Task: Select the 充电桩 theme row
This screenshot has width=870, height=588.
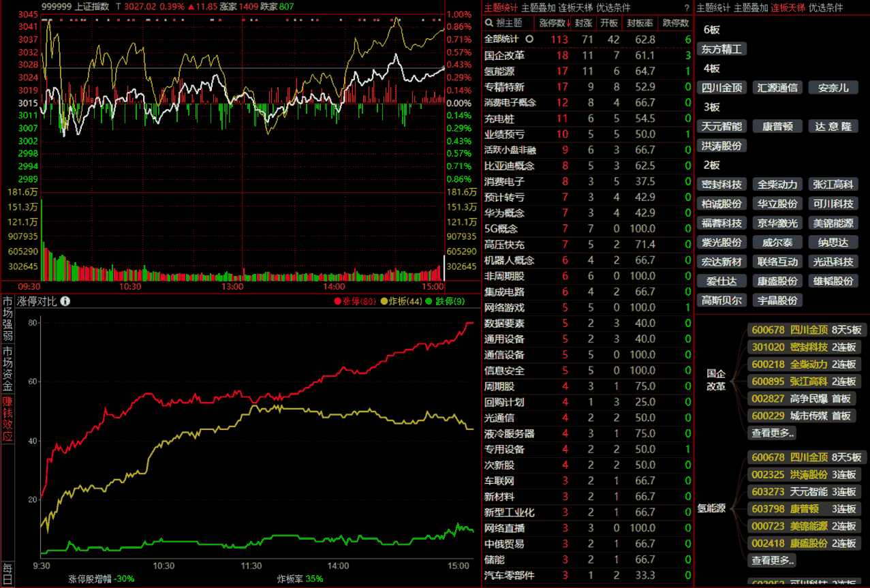Action: point(588,119)
